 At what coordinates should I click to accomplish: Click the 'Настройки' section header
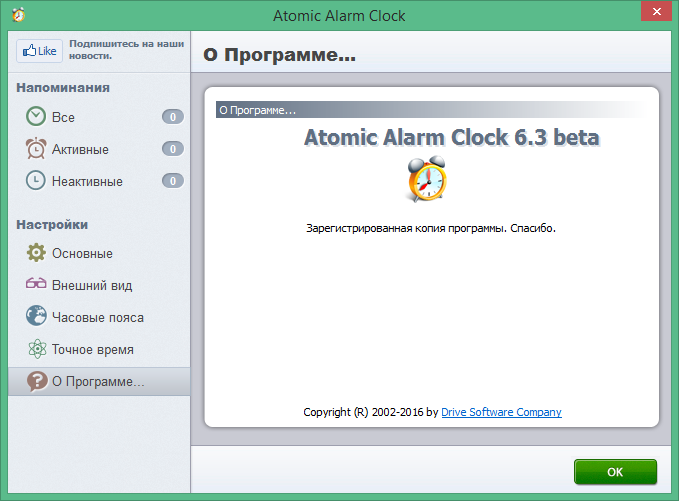click(52, 224)
